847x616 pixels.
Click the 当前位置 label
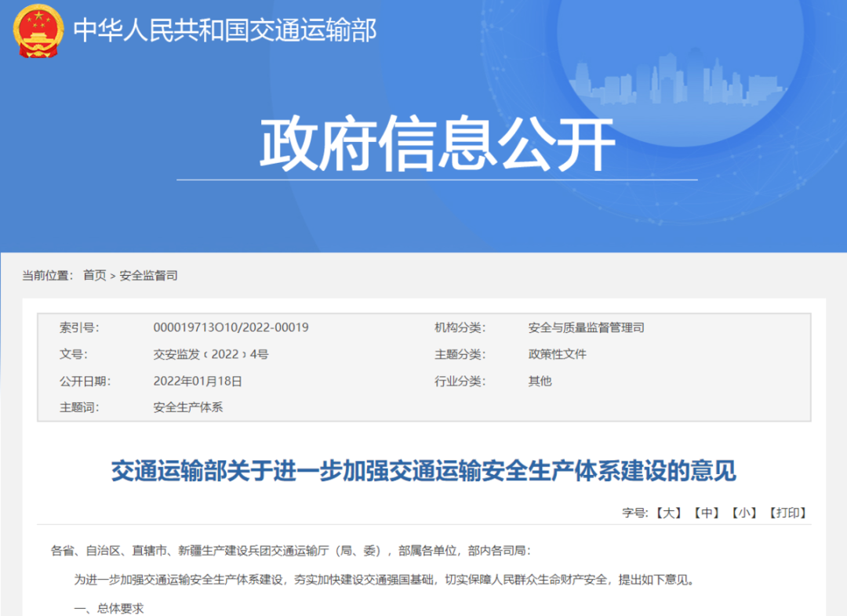click(x=48, y=275)
